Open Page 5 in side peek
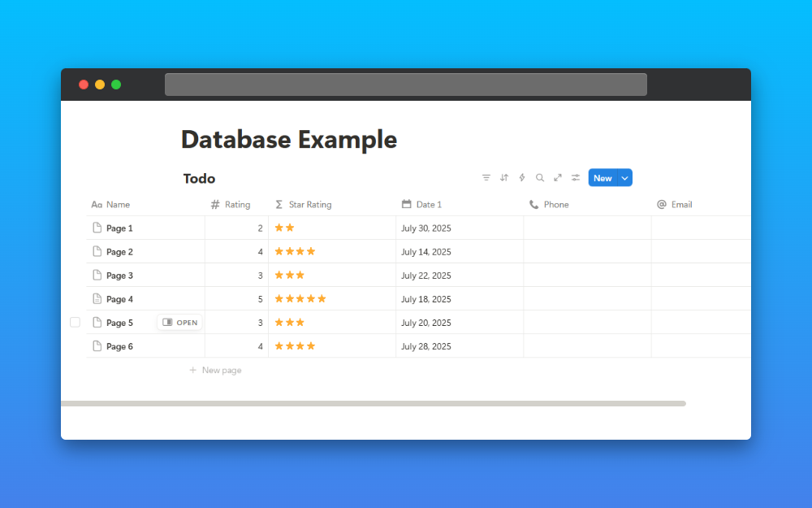 tap(179, 323)
